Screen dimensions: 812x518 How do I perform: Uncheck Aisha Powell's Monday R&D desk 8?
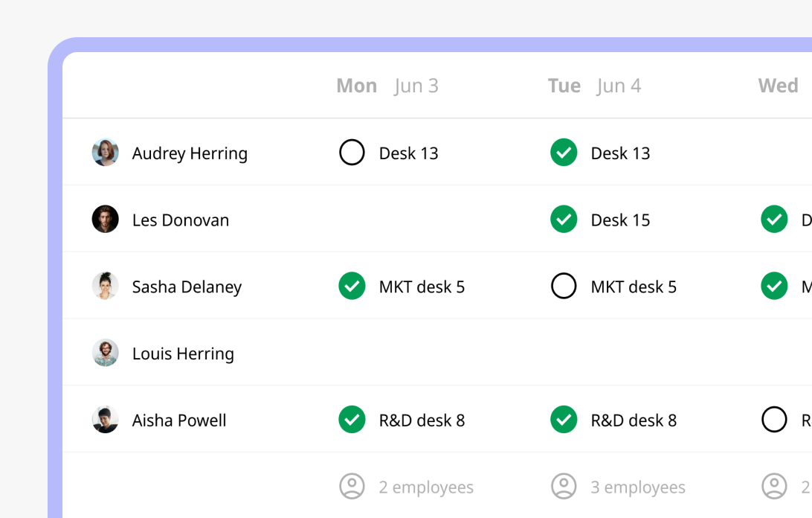pyautogui.click(x=352, y=420)
